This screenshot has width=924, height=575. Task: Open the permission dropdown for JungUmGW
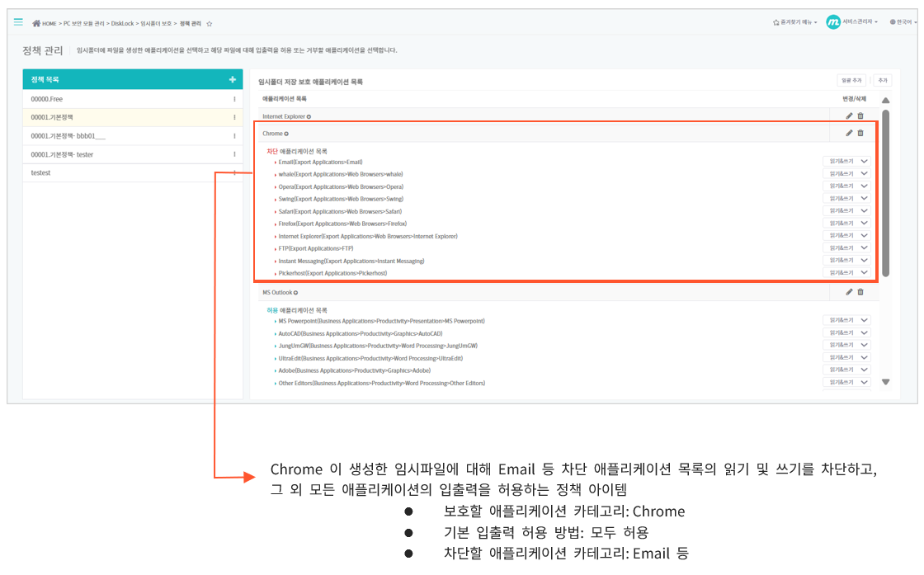coord(846,345)
